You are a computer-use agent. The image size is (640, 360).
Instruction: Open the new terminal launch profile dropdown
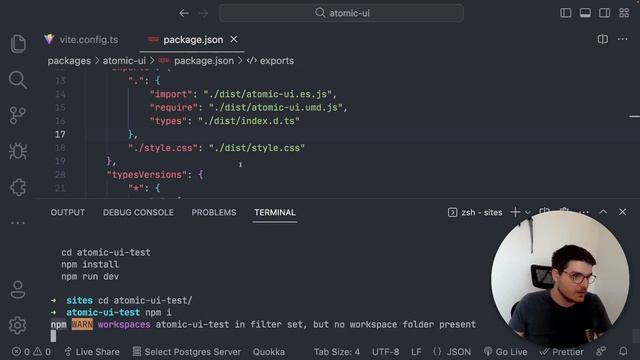coord(527,213)
